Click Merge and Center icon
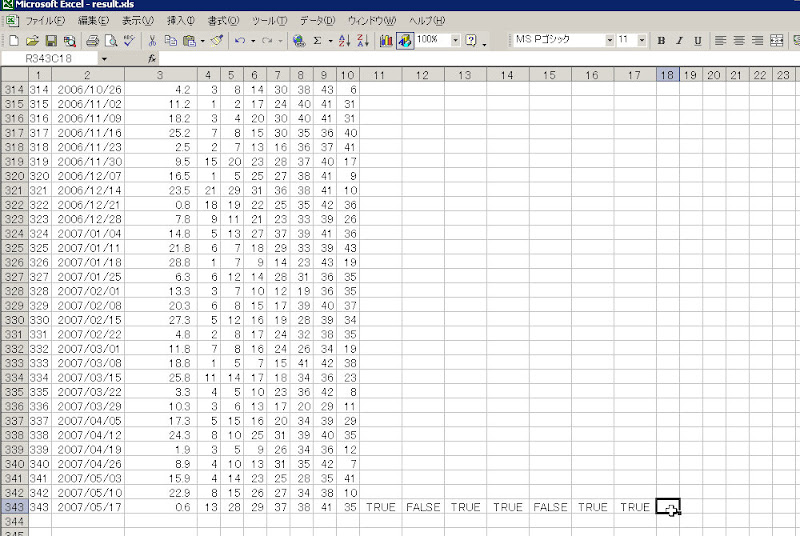The height and width of the screenshot is (536, 800). pos(777,40)
